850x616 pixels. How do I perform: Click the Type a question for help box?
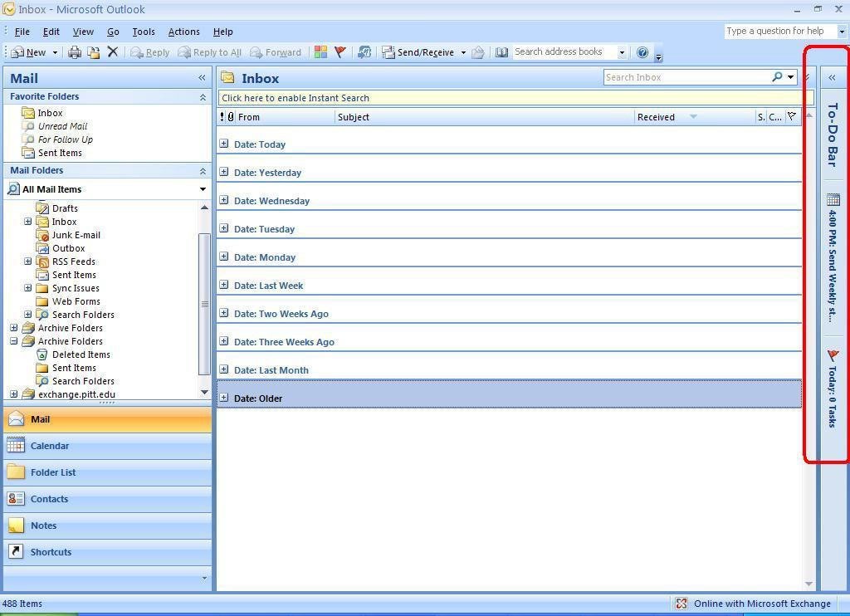[x=780, y=31]
